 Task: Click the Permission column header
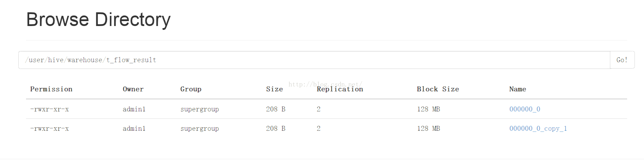click(51, 89)
